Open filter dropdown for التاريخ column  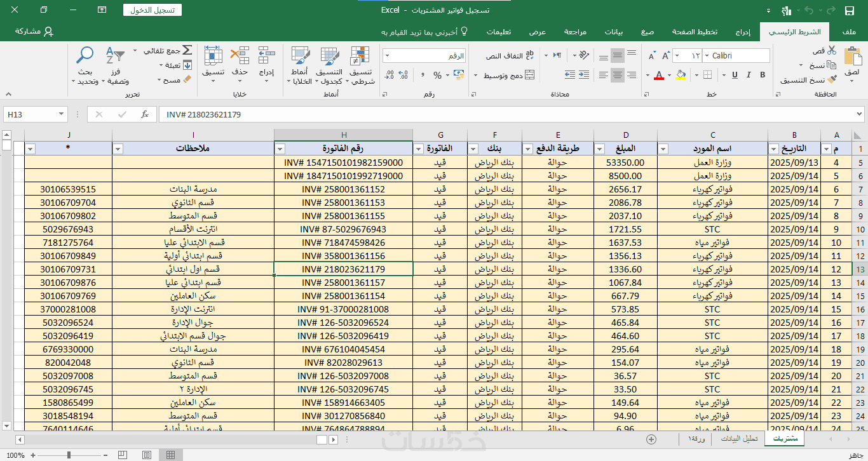[774, 149]
